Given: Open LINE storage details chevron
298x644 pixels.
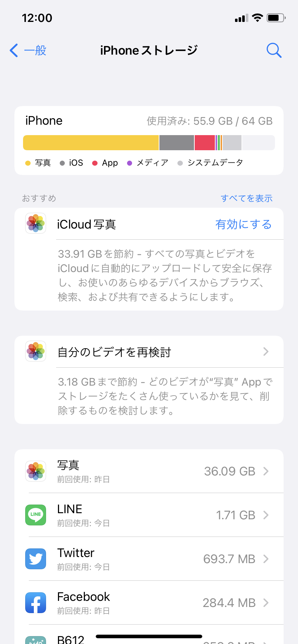Looking at the screenshot, I should click(266, 515).
